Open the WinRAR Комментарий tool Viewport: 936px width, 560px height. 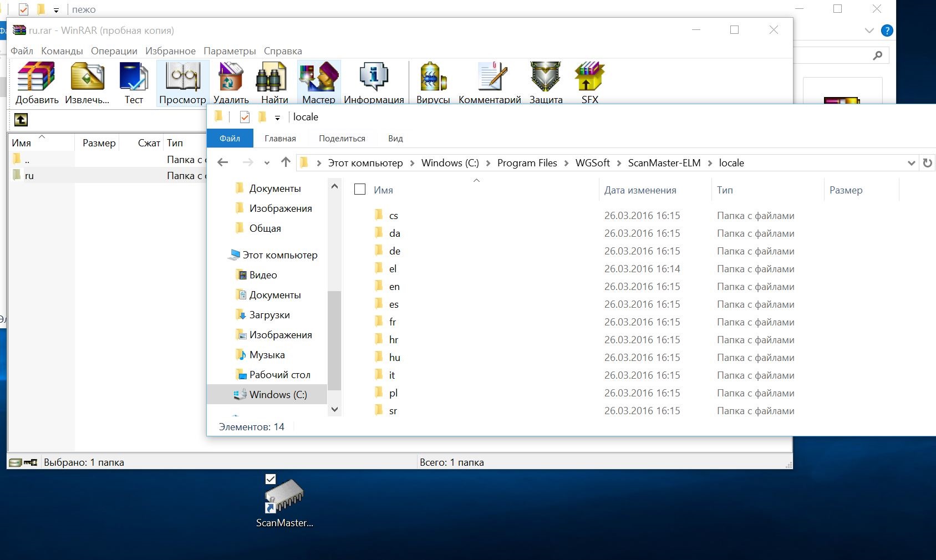[x=490, y=83]
